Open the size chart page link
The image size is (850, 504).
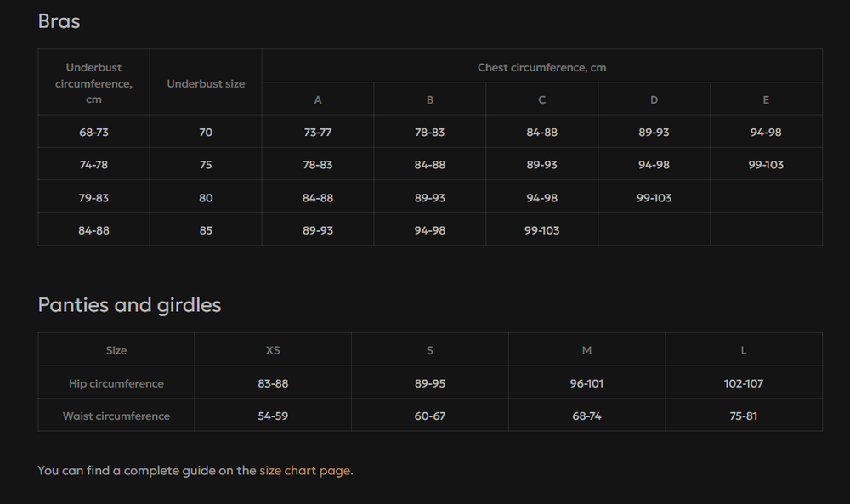coord(306,470)
